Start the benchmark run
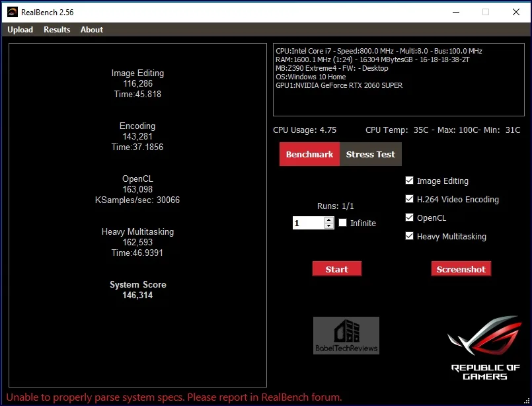 tap(337, 269)
